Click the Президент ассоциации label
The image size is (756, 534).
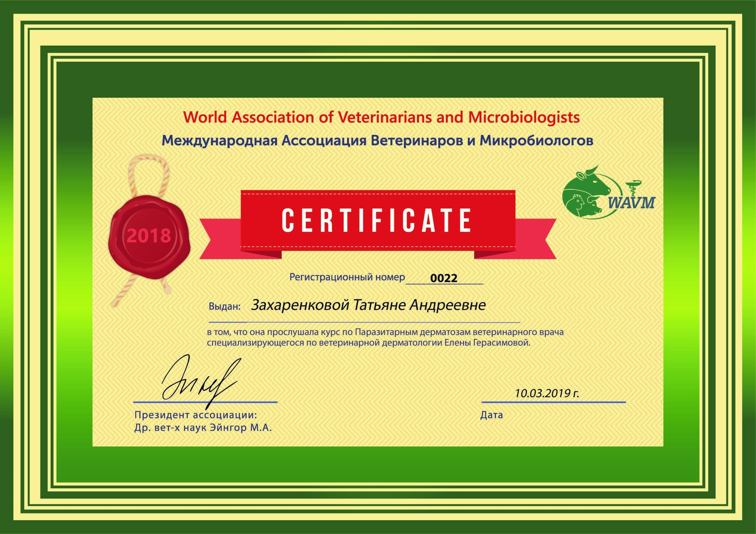coord(195,415)
